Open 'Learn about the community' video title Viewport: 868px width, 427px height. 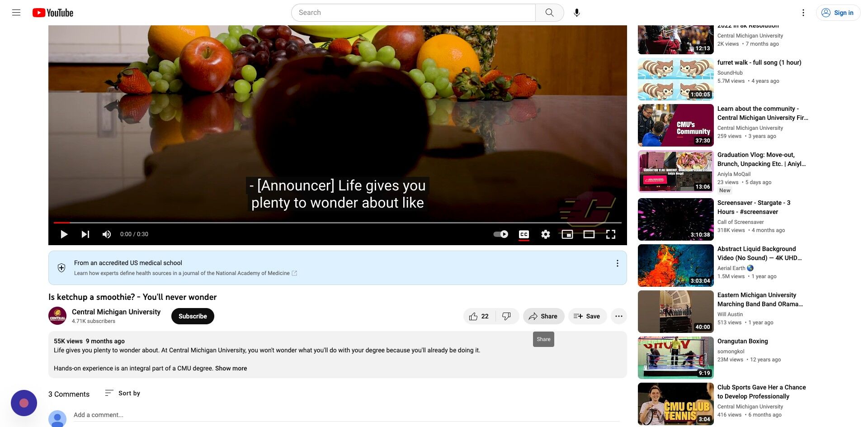tap(763, 113)
